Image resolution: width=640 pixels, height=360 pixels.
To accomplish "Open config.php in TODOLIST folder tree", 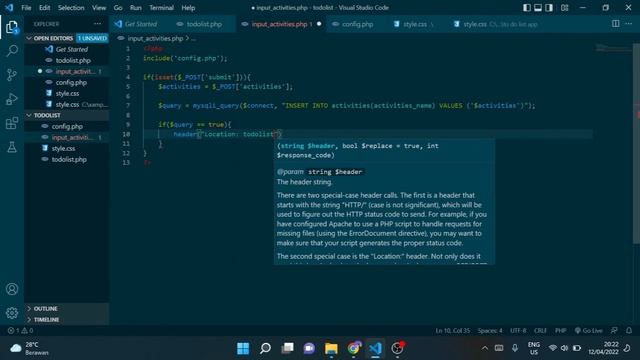I will point(67,127).
